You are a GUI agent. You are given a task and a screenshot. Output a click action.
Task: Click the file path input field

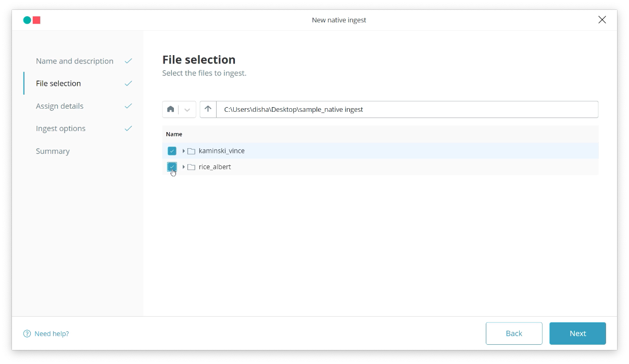[406, 109]
